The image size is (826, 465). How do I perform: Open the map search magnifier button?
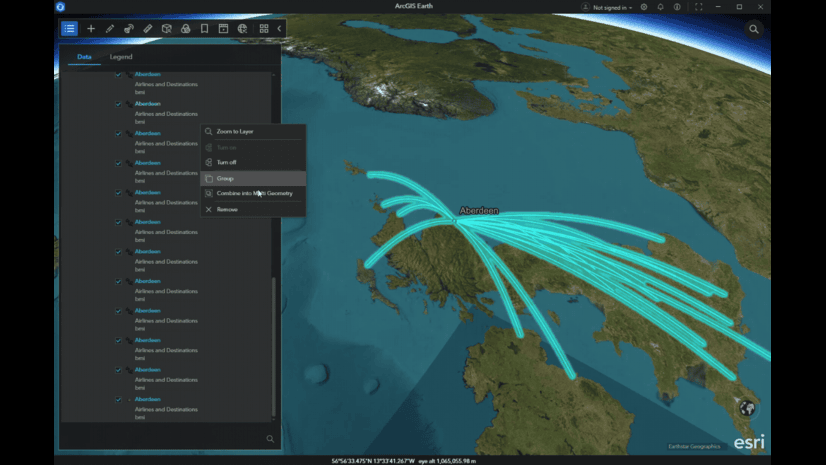[754, 29]
